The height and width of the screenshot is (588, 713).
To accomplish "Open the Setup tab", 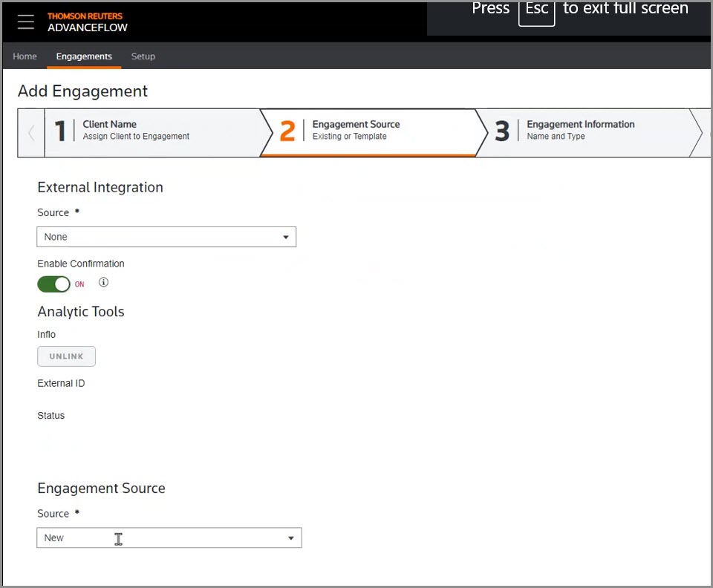I will 143,56.
